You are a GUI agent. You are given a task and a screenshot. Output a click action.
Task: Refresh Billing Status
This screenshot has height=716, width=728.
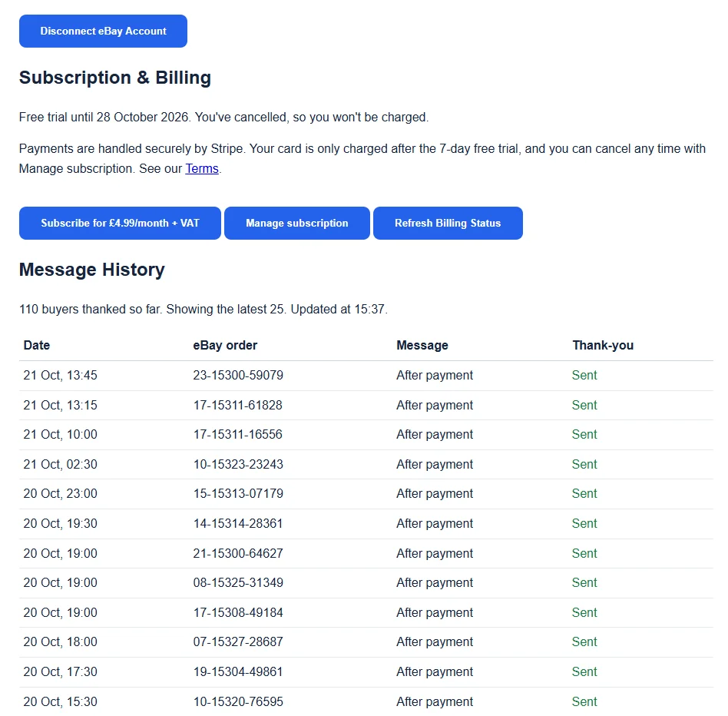[448, 224]
